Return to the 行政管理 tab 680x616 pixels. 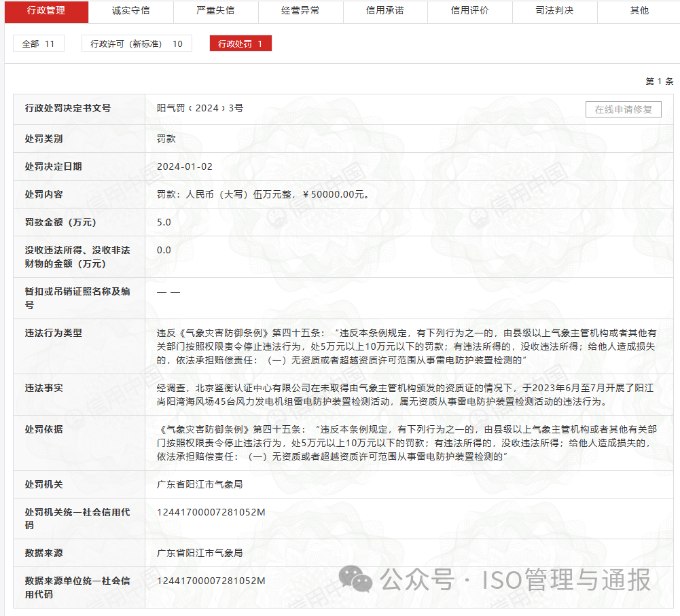[x=45, y=12]
